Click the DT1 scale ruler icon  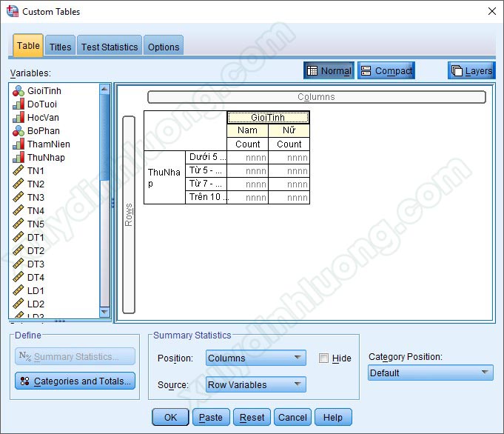(19, 237)
